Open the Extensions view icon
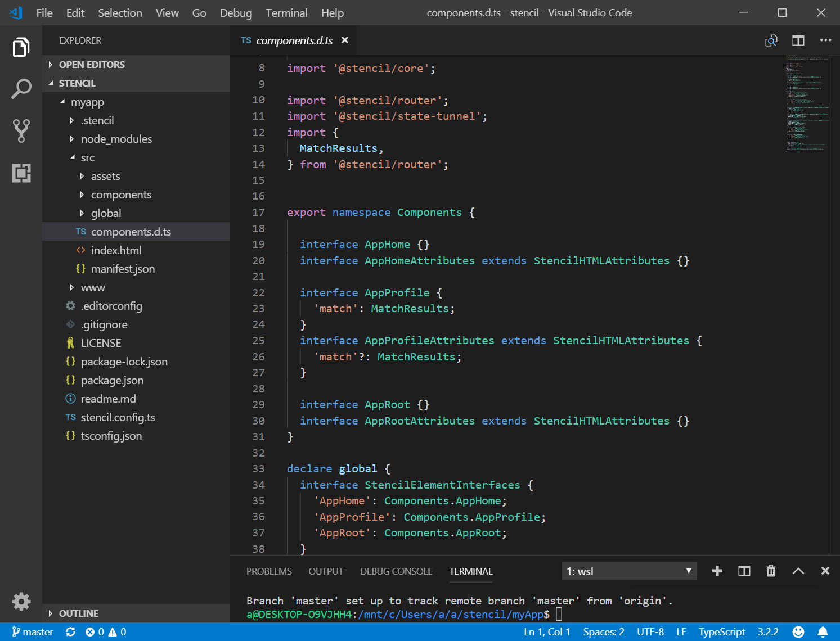Image resolution: width=840 pixels, height=641 pixels. click(21, 173)
